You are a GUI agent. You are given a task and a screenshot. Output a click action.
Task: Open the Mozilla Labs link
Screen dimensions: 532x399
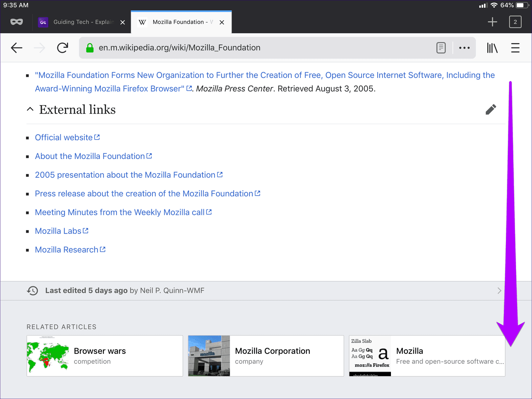click(62, 231)
